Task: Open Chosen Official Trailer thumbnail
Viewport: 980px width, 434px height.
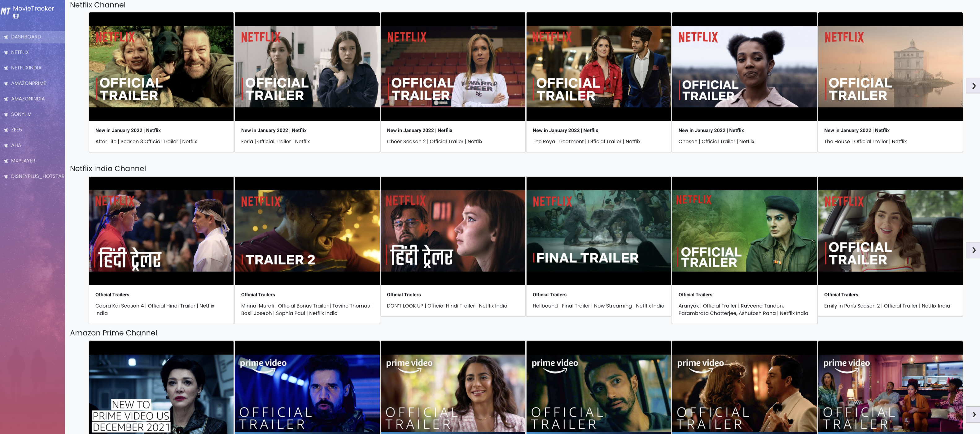Action: pos(745,67)
